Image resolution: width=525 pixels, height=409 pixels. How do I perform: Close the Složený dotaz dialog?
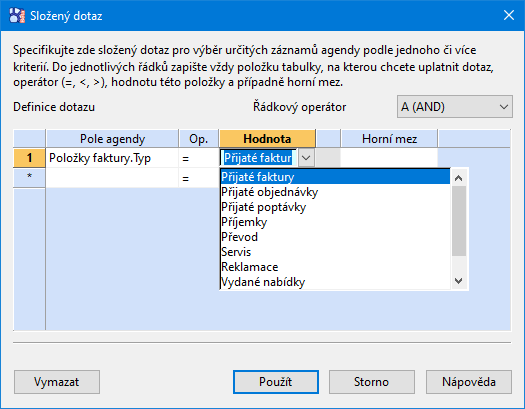509,15
